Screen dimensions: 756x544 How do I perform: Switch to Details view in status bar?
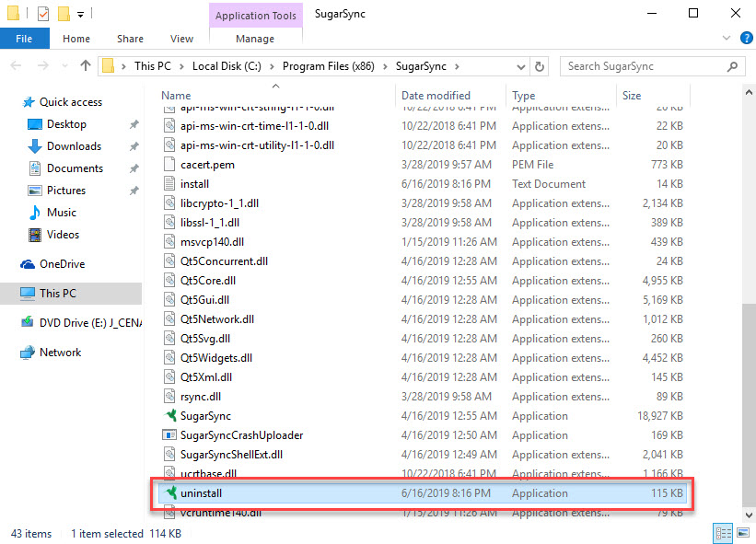click(723, 533)
